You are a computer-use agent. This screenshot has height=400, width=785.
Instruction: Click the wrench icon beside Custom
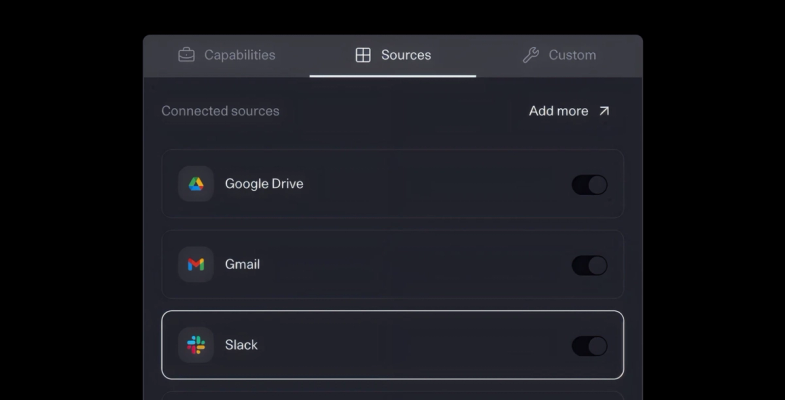tap(531, 55)
